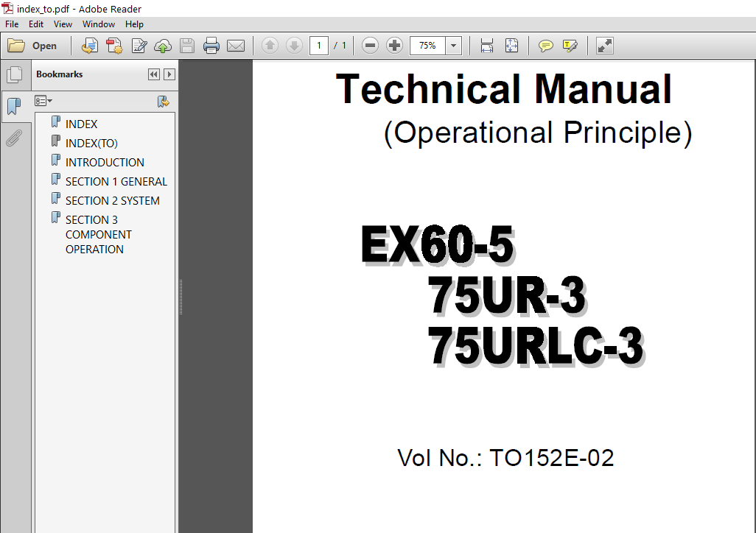The height and width of the screenshot is (533, 756).
Task: Click the EX60-5 model heading
Action: click(438, 245)
